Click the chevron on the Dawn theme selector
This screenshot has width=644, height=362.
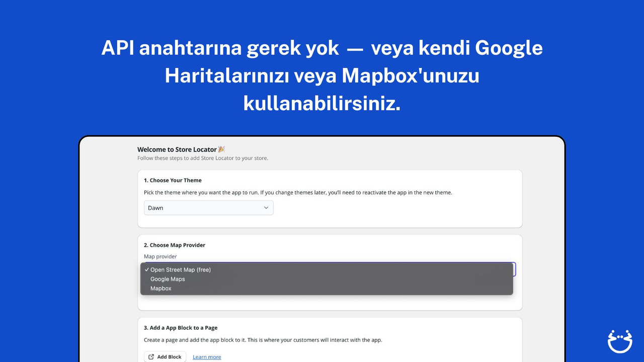(266, 208)
